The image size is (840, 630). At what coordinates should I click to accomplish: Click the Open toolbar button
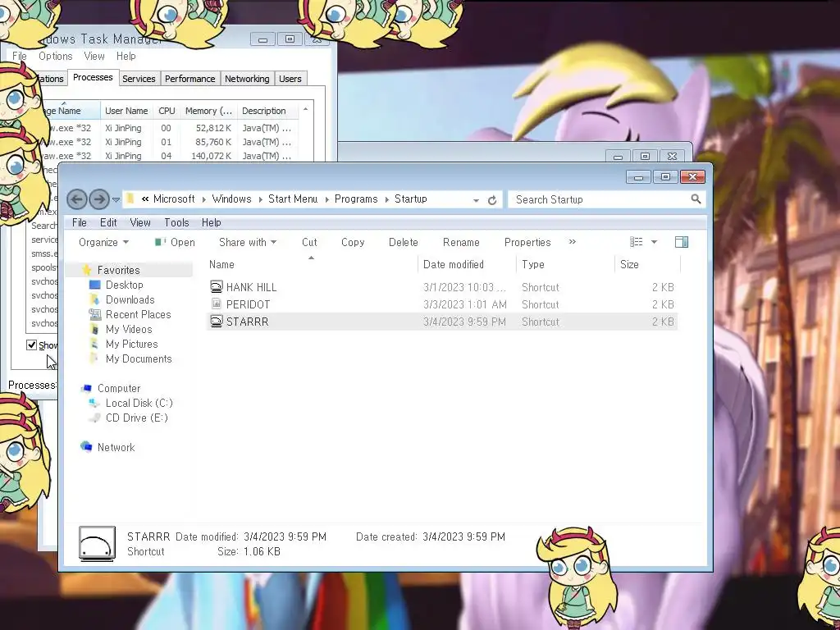pos(175,242)
